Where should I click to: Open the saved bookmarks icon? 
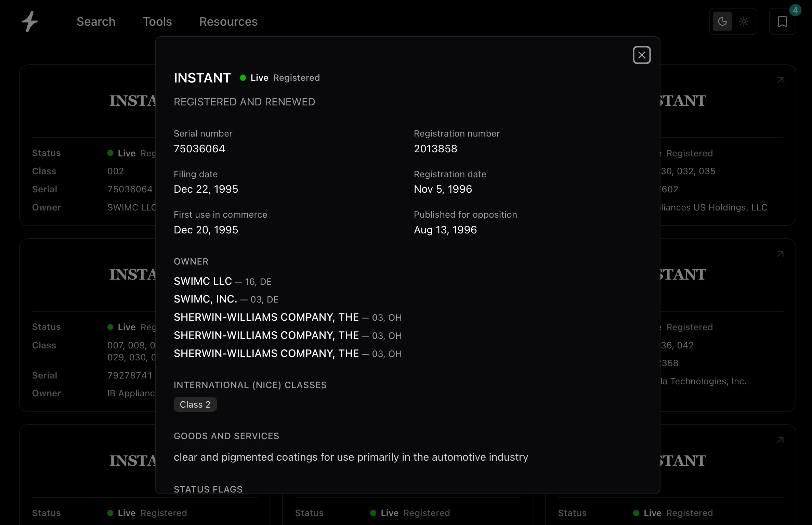point(783,22)
